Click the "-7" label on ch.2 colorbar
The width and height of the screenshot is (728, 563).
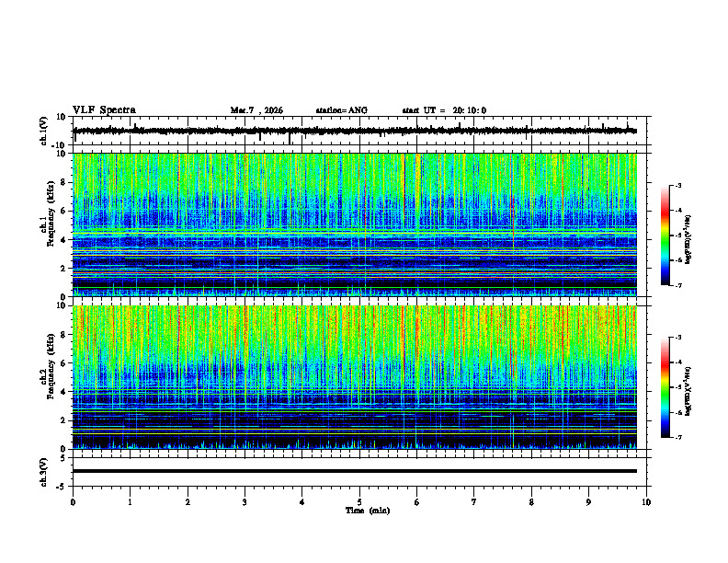point(678,437)
